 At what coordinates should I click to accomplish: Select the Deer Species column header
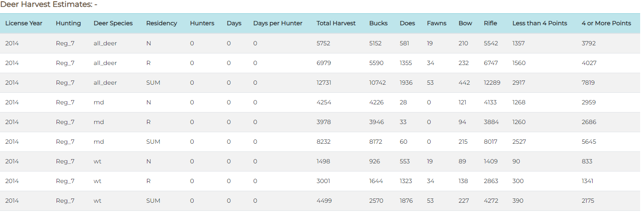113,23
